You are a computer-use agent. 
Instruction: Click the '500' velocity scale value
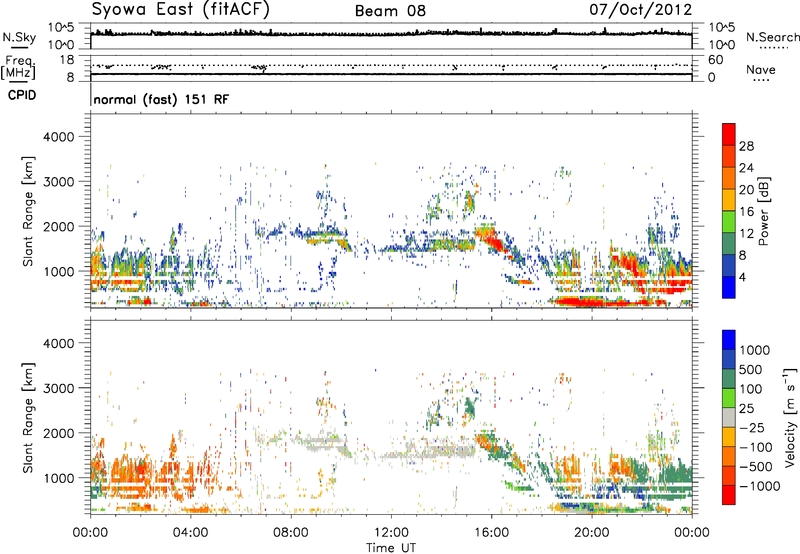[x=751, y=370]
